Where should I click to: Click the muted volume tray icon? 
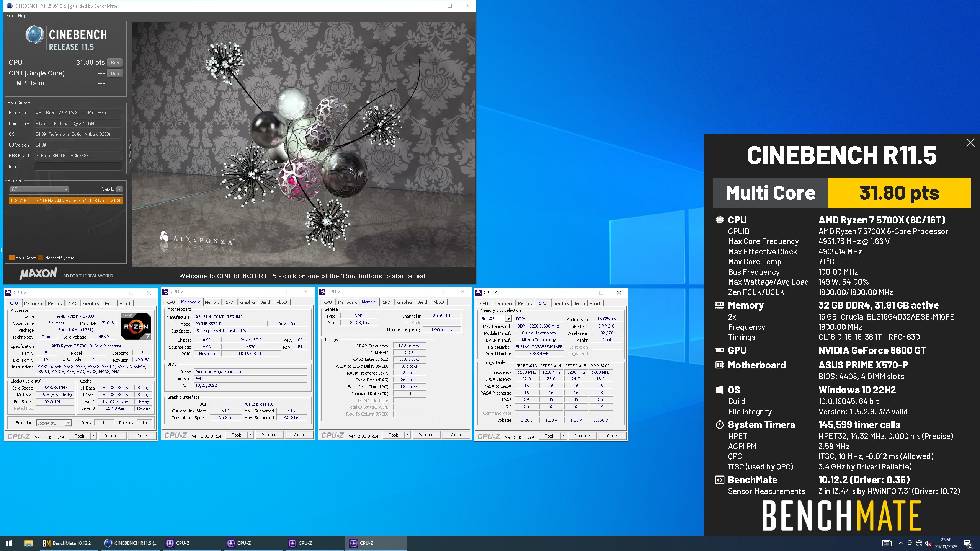tap(928, 543)
